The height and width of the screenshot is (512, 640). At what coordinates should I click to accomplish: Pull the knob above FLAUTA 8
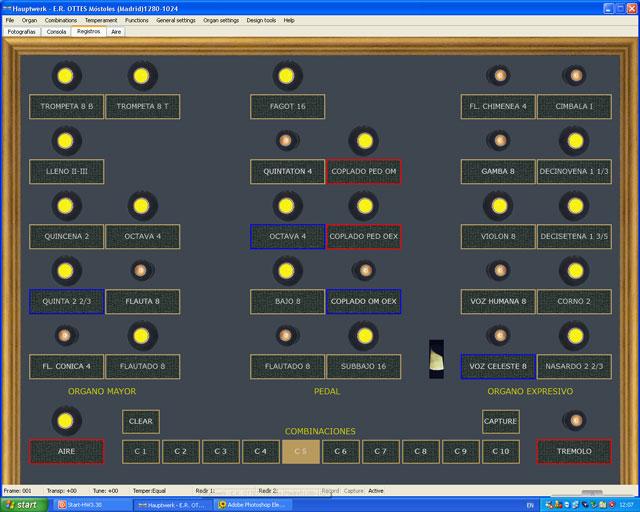pos(141,270)
